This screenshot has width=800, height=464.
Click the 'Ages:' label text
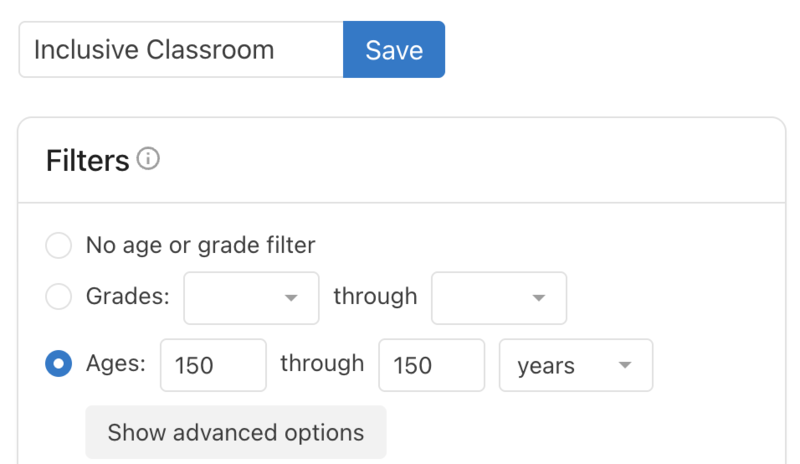pyautogui.click(x=116, y=365)
